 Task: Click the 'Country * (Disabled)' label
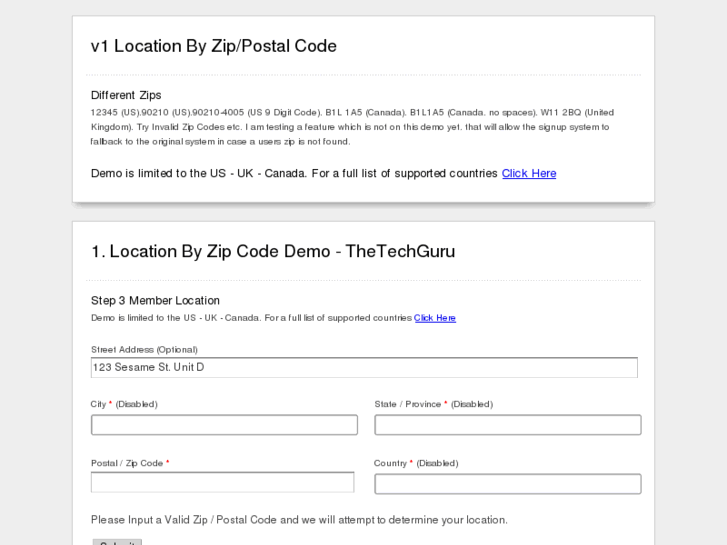coord(416,463)
